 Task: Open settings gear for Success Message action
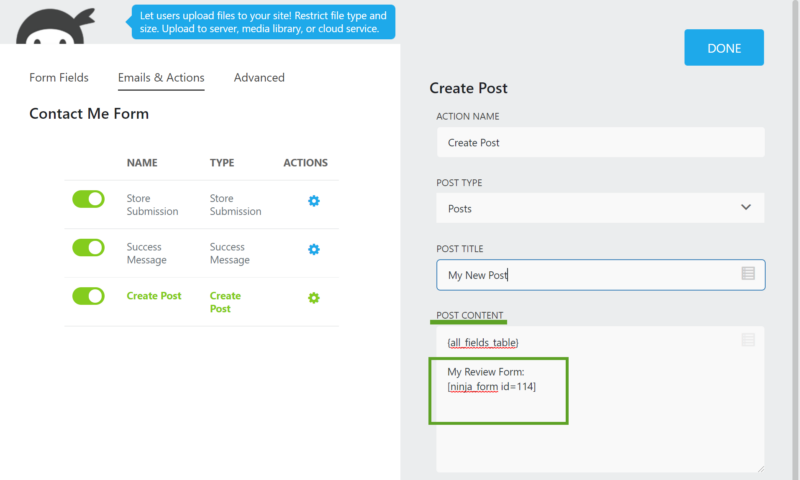pyautogui.click(x=314, y=249)
